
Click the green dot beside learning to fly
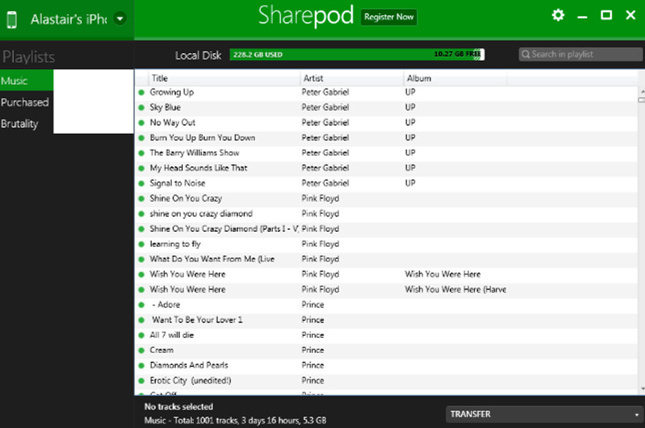(142, 244)
